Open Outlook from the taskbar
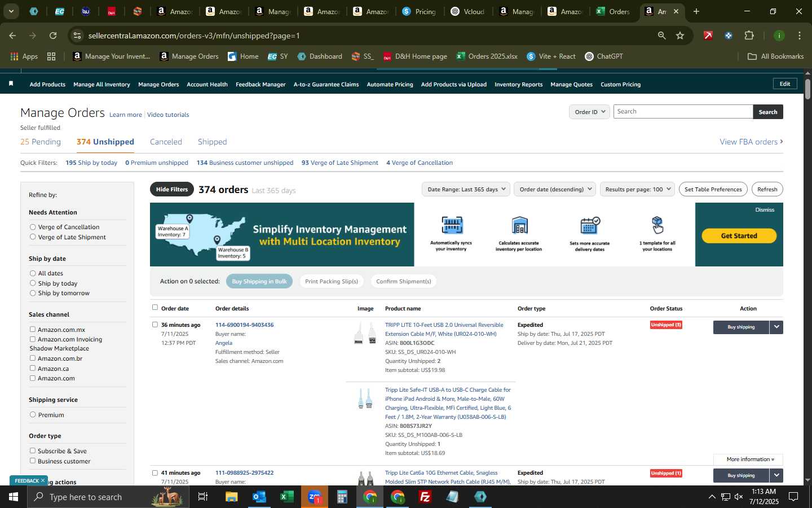The image size is (812, 508). pyautogui.click(x=259, y=497)
